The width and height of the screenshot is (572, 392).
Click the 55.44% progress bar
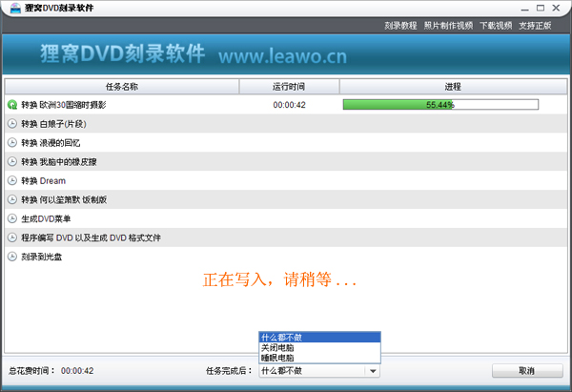pos(440,105)
